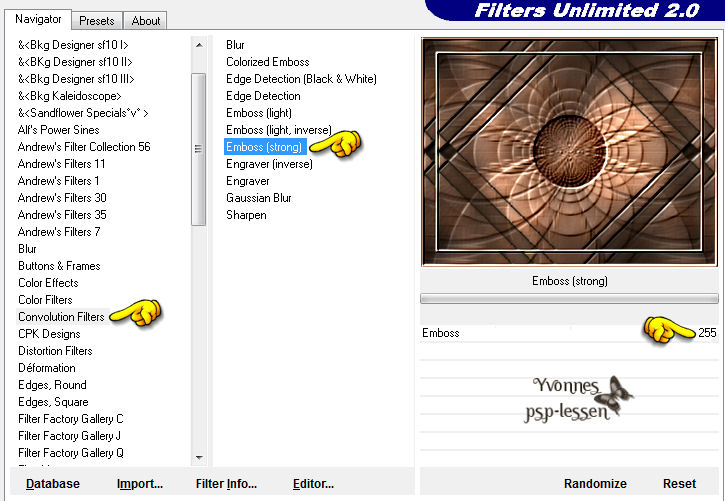
Task: Select Andrew's Filters 1 category
Action: point(58,181)
